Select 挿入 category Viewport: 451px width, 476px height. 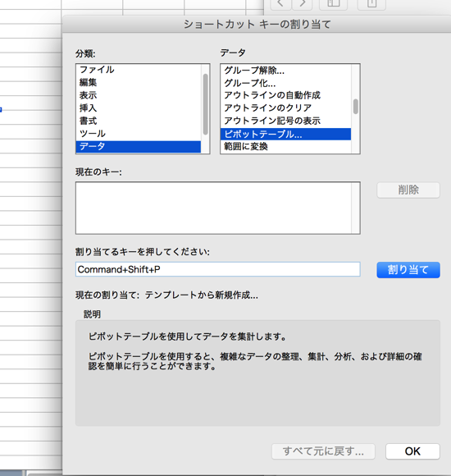coord(139,108)
